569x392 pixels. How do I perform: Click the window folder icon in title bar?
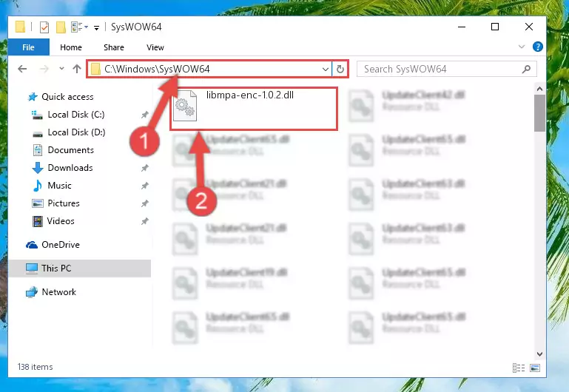click(20, 27)
